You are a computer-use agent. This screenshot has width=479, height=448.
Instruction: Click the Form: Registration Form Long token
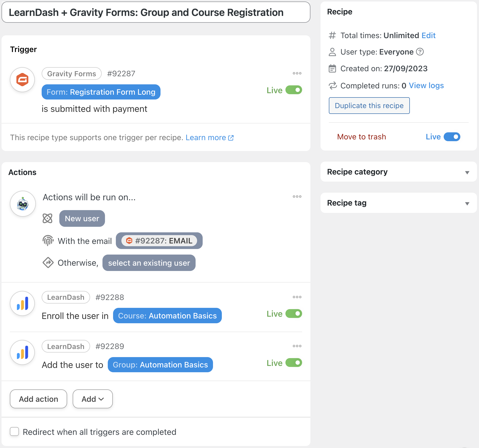pos(101,92)
